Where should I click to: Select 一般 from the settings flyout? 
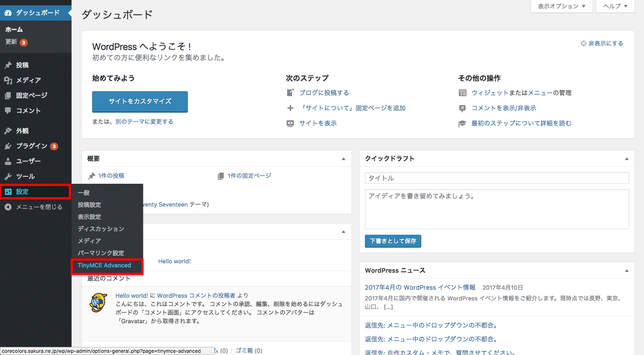point(84,193)
